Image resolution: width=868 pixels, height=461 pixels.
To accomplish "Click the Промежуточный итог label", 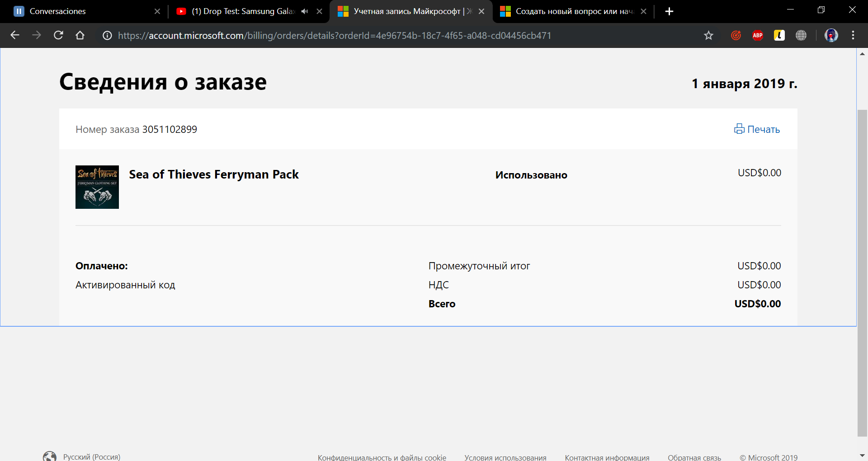I will 479,266.
